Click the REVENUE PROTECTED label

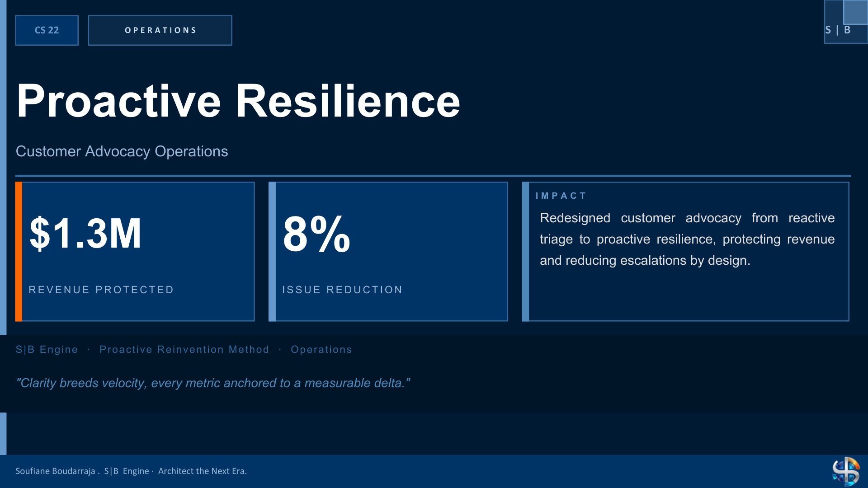tap(101, 290)
